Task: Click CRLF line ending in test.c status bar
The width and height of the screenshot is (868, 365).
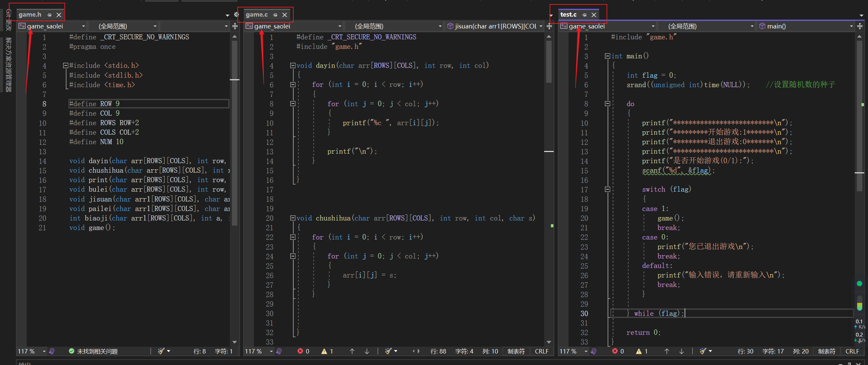Action: point(852,351)
